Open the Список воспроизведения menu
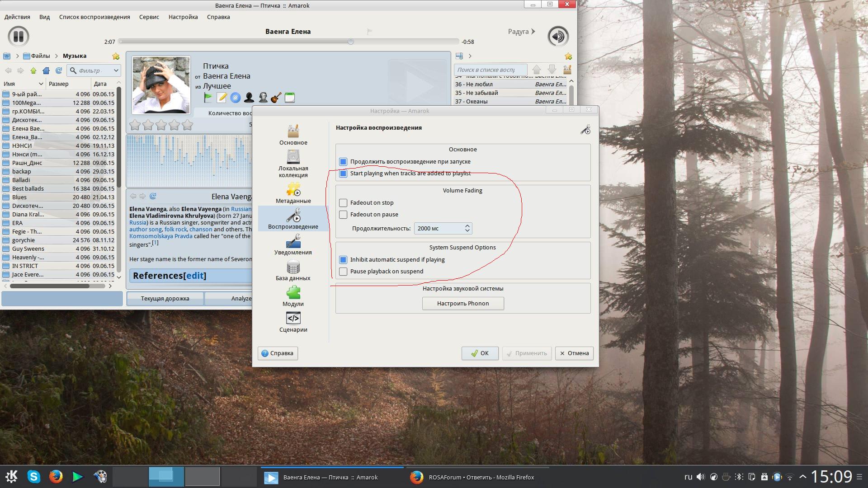The width and height of the screenshot is (868, 488). pyautogui.click(x=94, y=17)
